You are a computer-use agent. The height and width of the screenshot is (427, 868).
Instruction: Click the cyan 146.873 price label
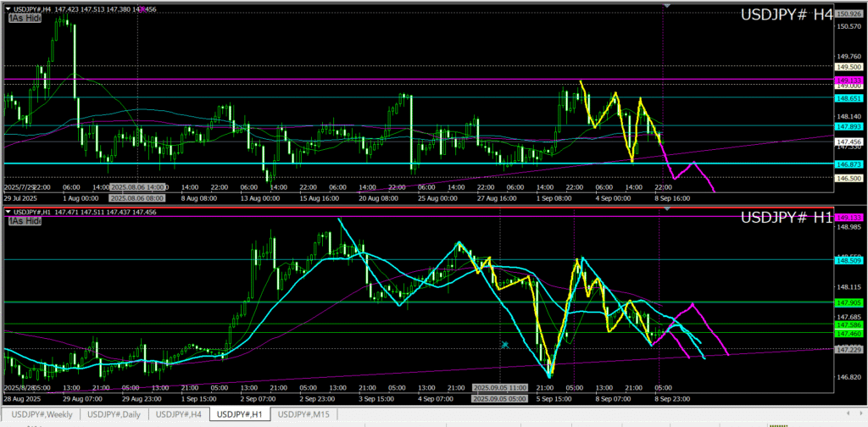(x=849, y=164)
